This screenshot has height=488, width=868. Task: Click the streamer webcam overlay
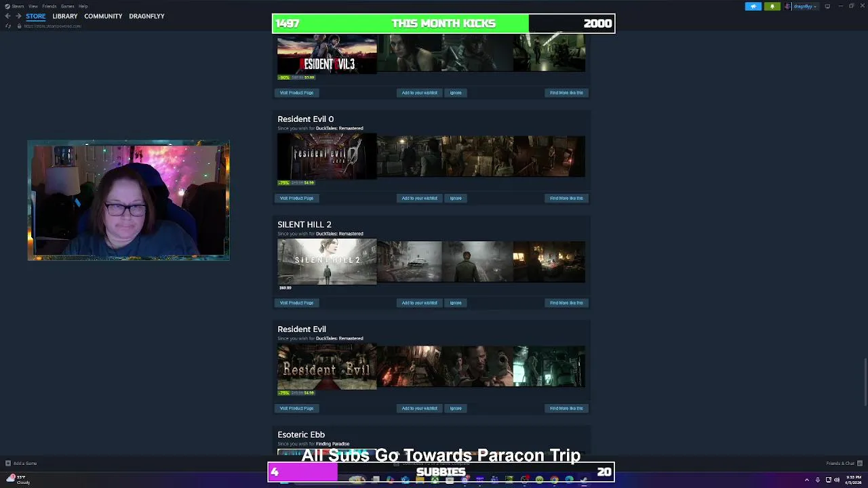coord(129,201)
